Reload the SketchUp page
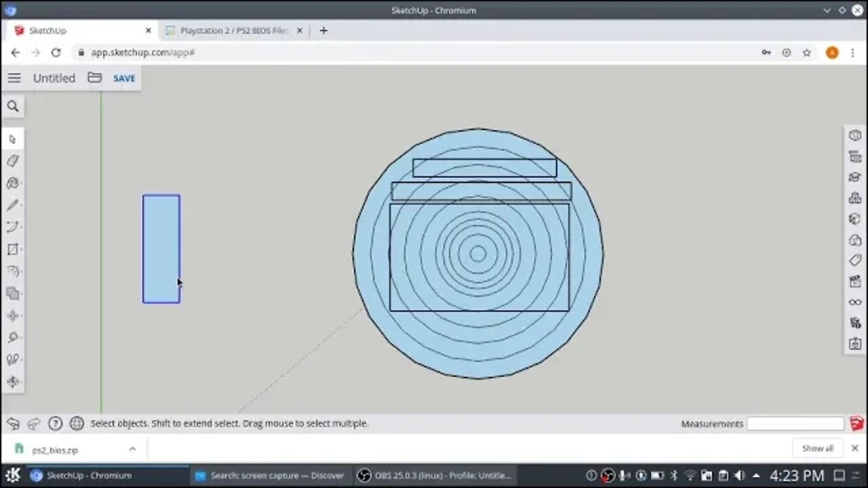Image resolution: width=868 pixels, height=488 pixels. [x=56, y=52]
